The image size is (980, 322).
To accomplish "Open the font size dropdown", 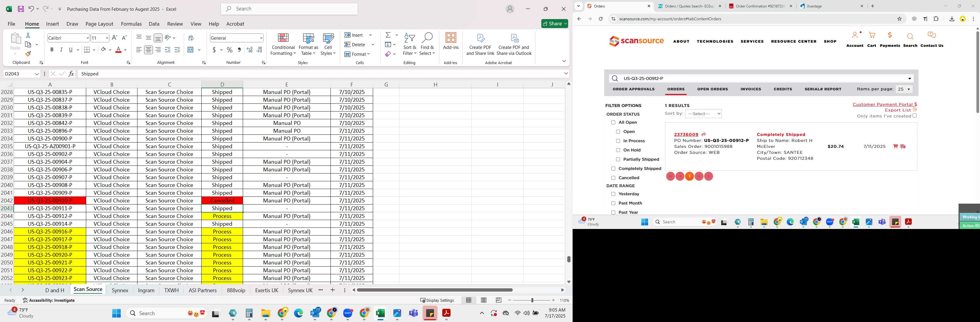I will pyautogui.click(x=107, y=38).
